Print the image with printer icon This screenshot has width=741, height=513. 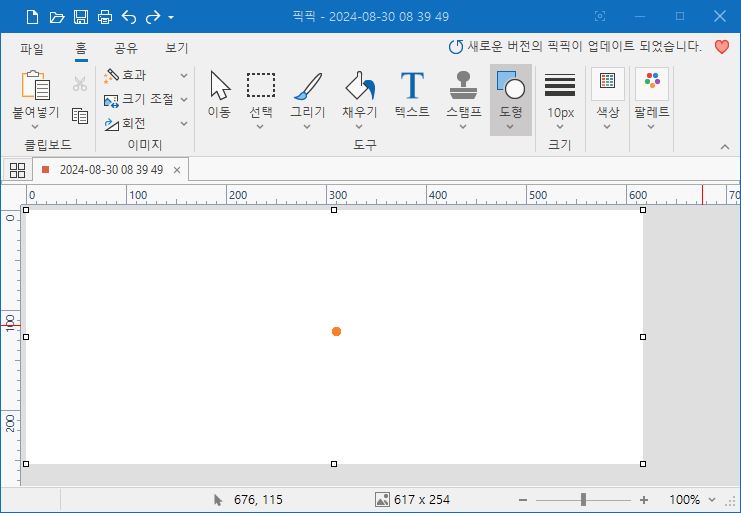(x=104, y=17)
